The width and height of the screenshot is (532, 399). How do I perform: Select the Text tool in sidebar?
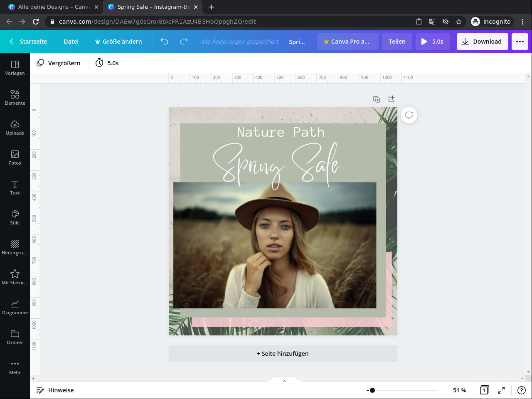point(15,187)
